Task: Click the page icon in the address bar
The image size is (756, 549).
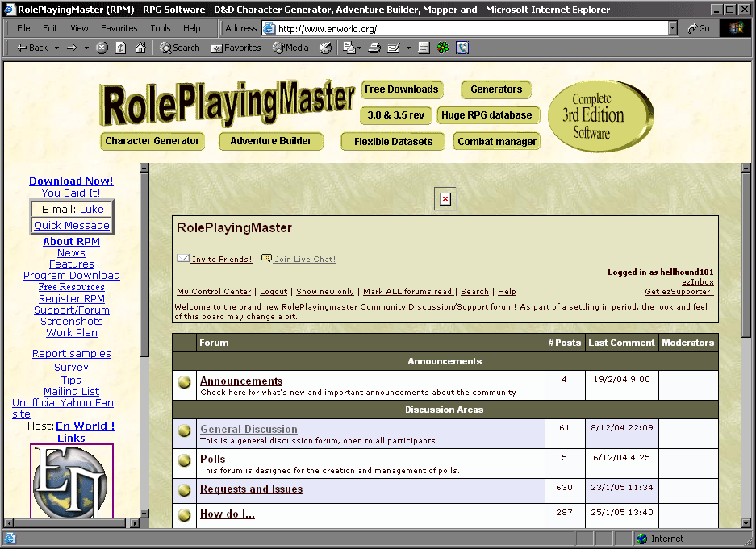Action: click(269, 28)
